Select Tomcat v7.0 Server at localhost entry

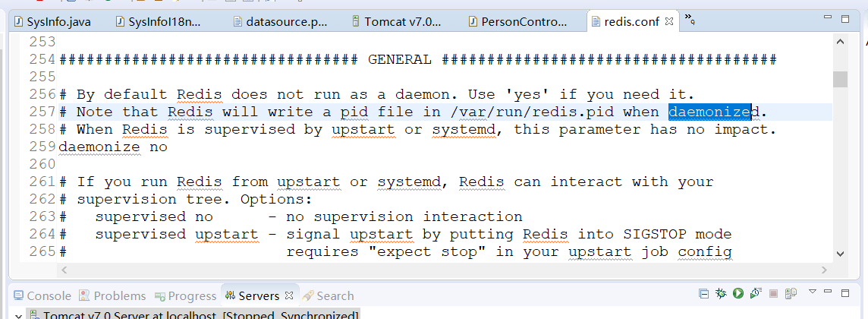pyautogui.click(x=193, y=316)
